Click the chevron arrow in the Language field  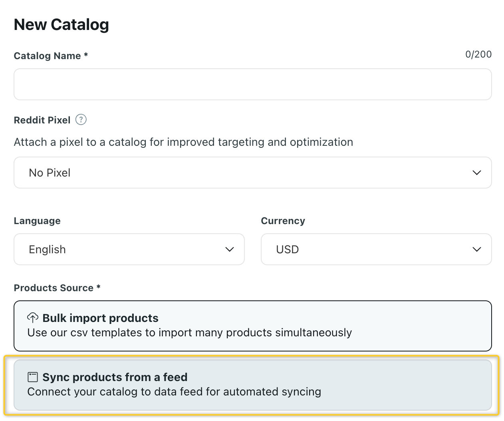pos(229,249)
